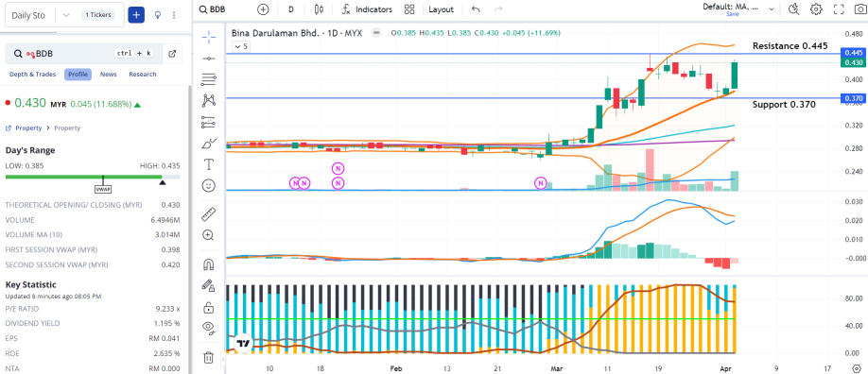Toggle magnet mode for drawings

point(209,264)
